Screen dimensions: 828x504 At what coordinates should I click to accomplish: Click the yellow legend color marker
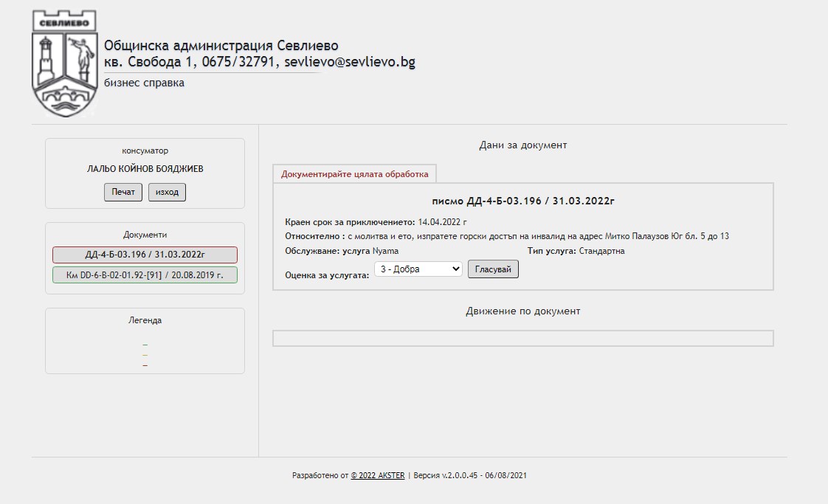click(145, 355)
